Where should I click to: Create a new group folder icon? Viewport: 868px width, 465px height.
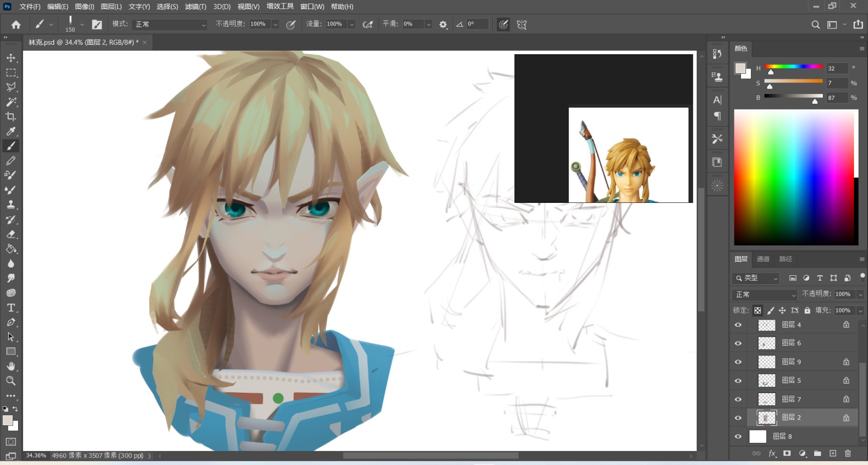(x=818, y=453)
